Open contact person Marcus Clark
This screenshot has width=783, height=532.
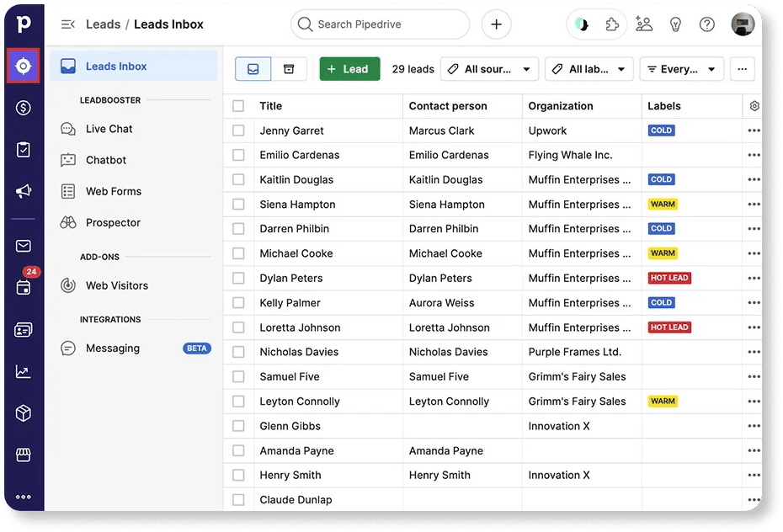[441, 130]
